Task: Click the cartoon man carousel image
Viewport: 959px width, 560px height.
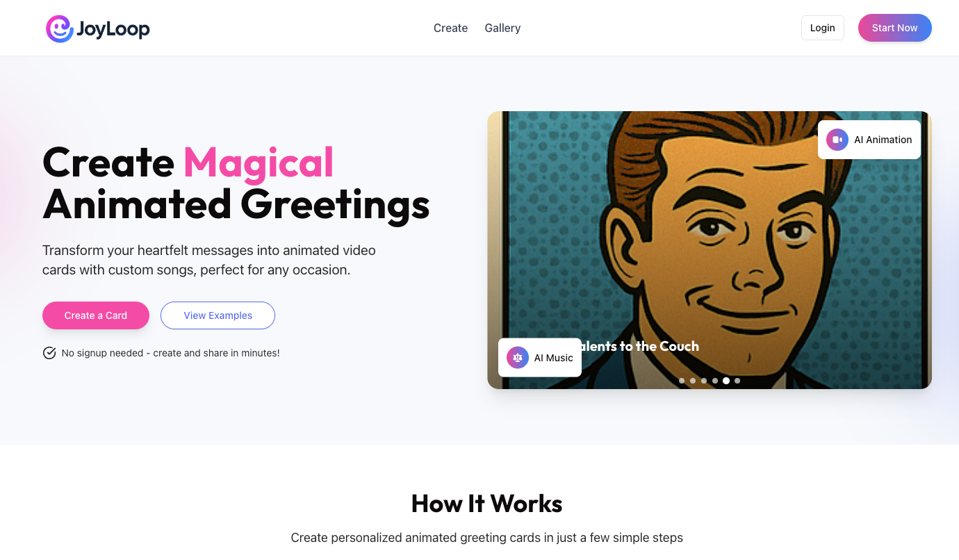Action: 710,250
